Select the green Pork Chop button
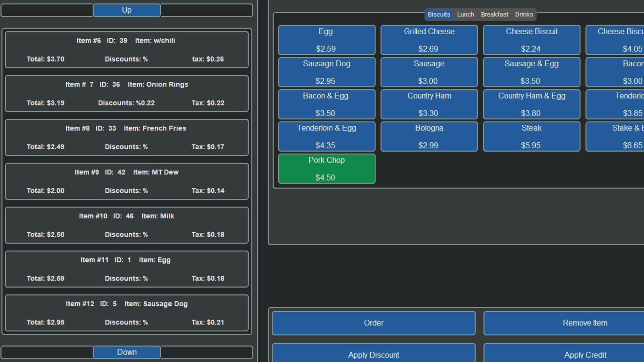Viewport: 644px width, 362px height. 326,169
